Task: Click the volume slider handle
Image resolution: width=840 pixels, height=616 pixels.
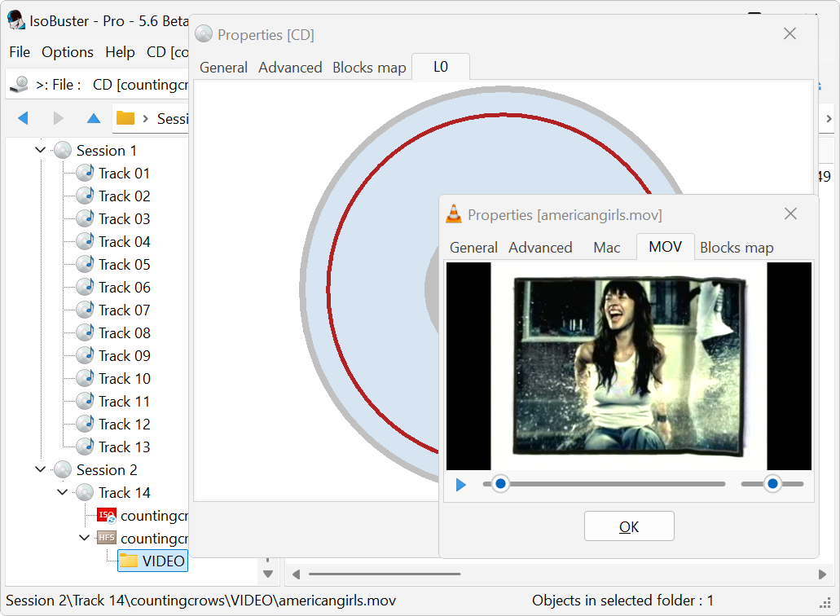Action: (x=772, y=484)
